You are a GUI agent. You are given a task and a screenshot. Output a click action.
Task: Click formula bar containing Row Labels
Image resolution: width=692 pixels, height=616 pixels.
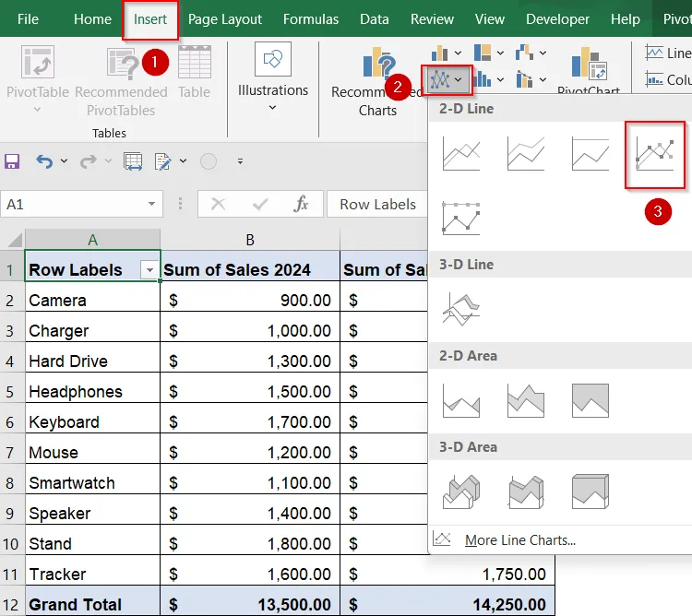pos(377,204)
